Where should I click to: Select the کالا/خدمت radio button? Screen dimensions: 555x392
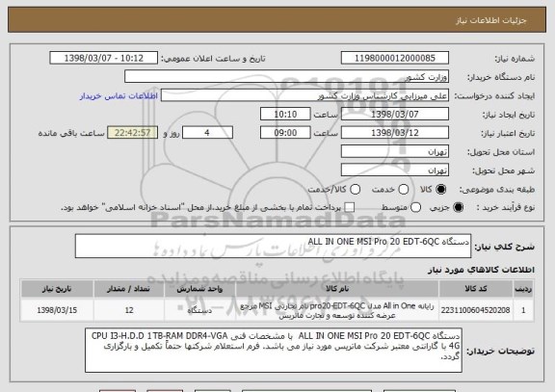click(x=355, y=190)
